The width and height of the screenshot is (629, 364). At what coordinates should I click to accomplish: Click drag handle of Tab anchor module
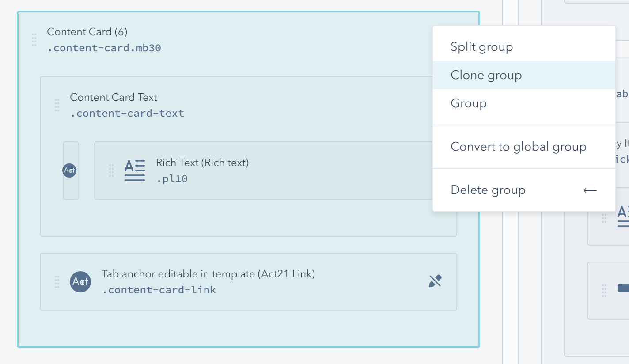57,282
